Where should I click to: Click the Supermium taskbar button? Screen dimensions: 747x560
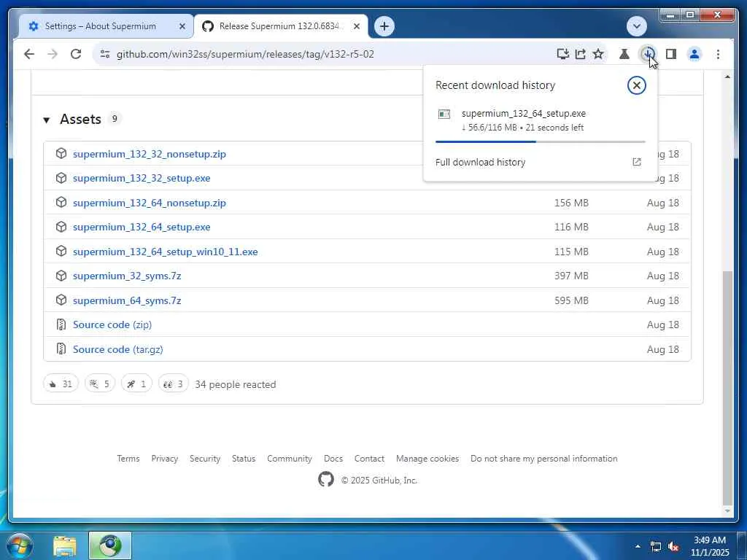coord(110,545)
